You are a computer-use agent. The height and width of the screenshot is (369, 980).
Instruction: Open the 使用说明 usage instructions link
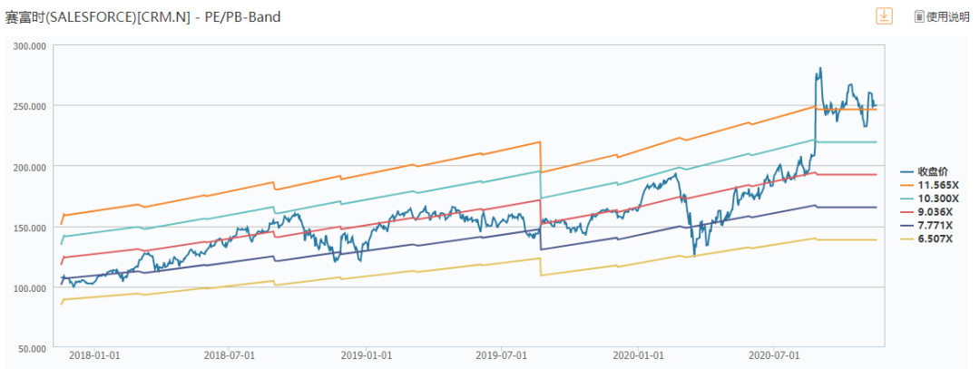[x=947, y=17]
